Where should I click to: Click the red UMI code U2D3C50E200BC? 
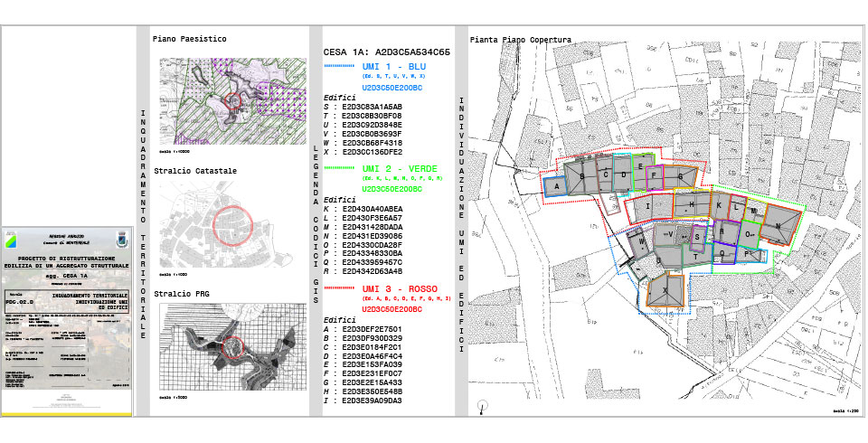click(392, 309)
